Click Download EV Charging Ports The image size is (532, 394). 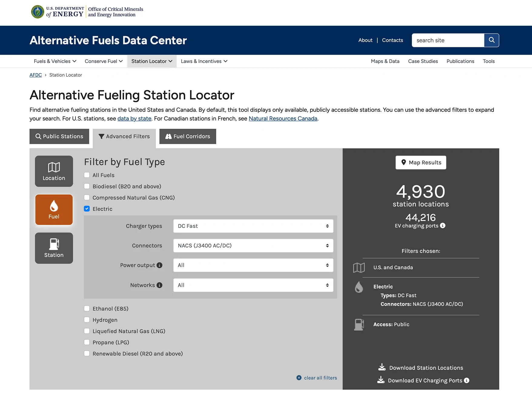[x=425, y=381]
